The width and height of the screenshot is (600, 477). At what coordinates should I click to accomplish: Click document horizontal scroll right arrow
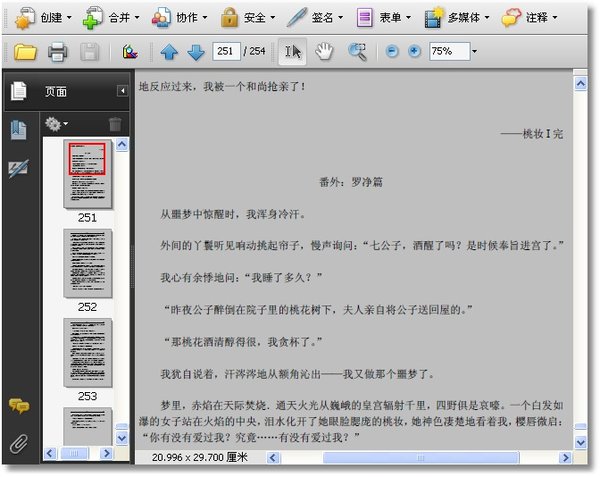(x=565, y=458)
